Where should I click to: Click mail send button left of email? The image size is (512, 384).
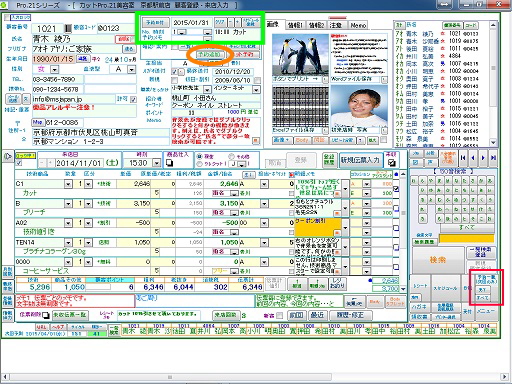pos(14,99)
